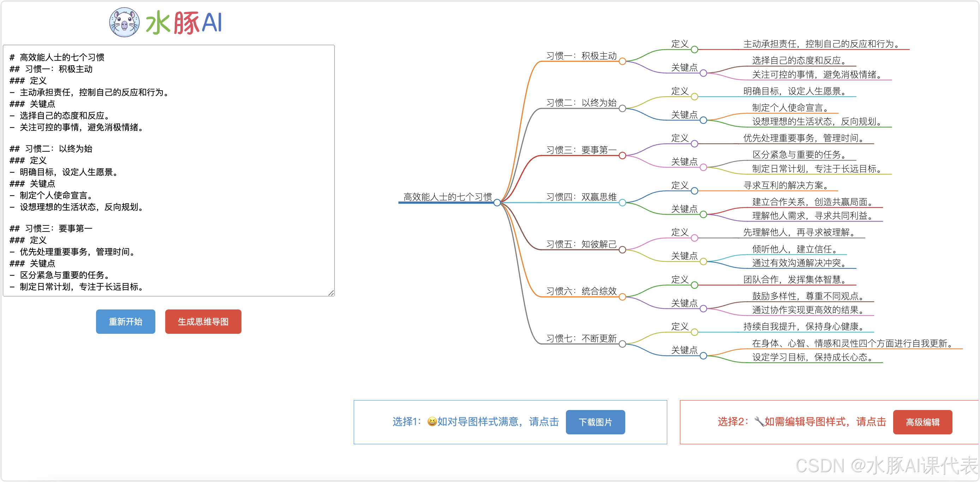Collapse 习惯六：统合综效 node circle
980x482 pixels.
622,297
